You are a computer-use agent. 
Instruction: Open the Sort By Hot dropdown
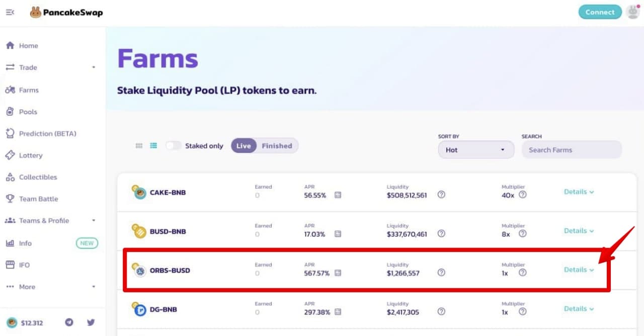tap(476, 150)
